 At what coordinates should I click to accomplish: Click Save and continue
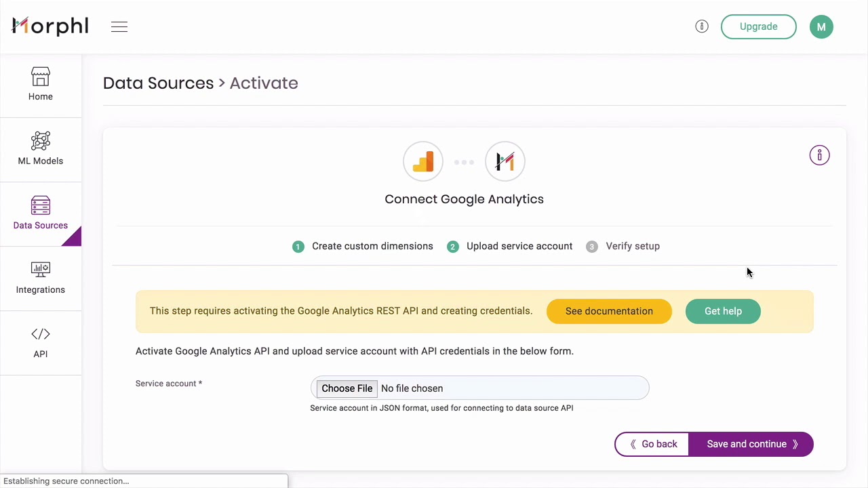click(x=751, y=445)
